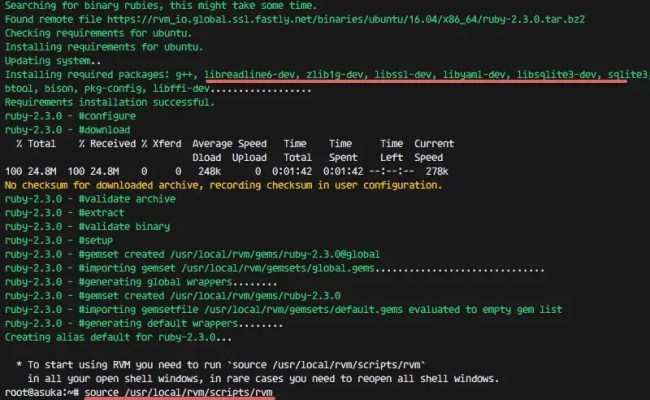The width and height of the screenshot is (650, 400).
Task: Click 'Requirements installation successful.' line
Action: pos(109,102)
